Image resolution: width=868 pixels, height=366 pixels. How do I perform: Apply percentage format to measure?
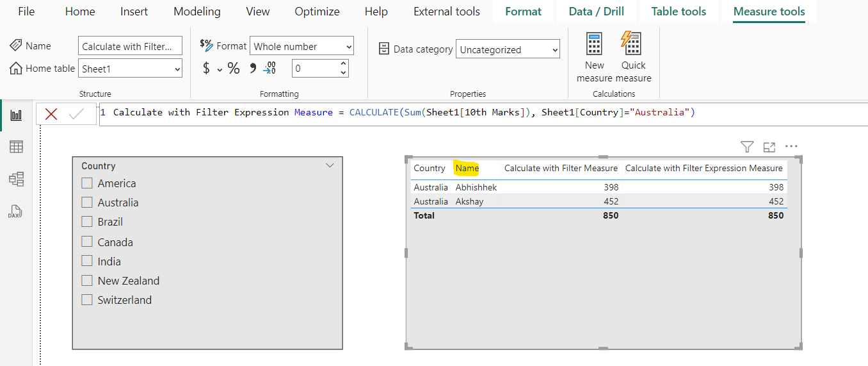pyautogui.click(x=234, y=69)
